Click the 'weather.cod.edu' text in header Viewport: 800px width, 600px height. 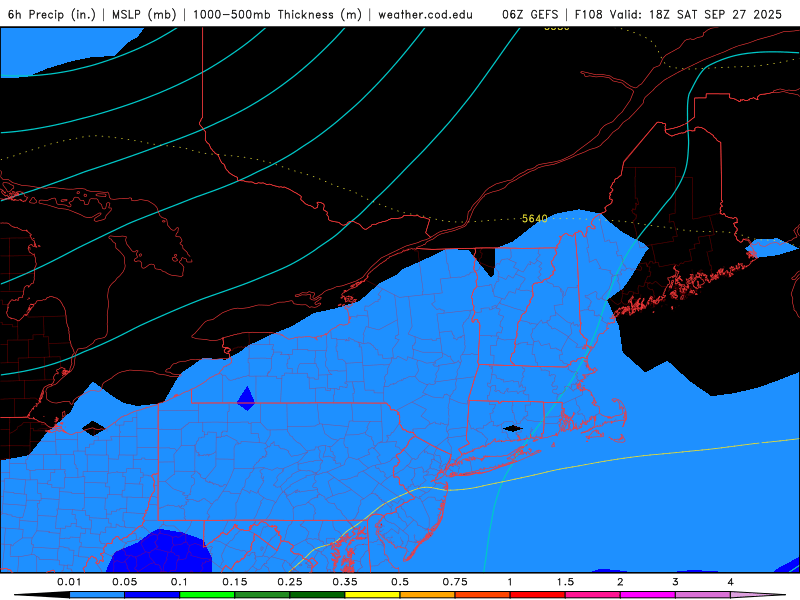(426, 14)
